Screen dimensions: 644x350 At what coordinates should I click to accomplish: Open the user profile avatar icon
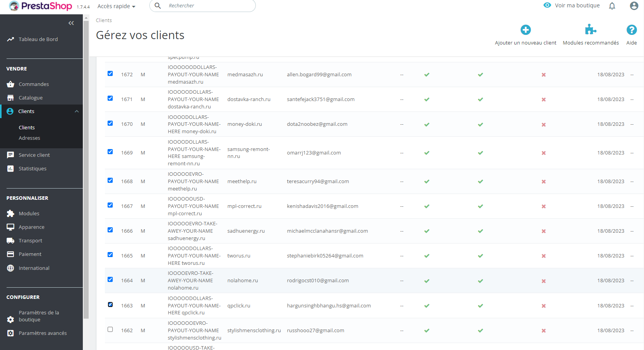tap(634, 6)
